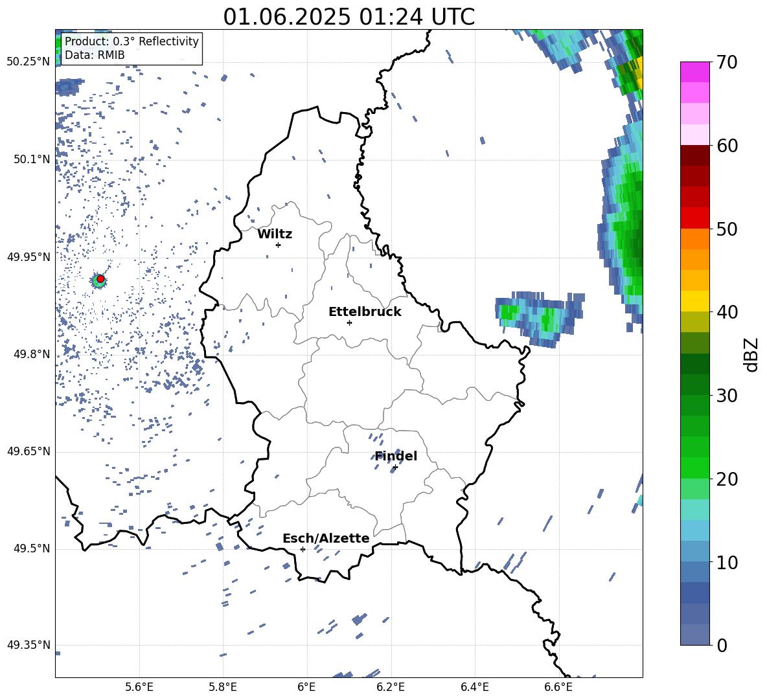This screenshot has height=700, width=767.
Task: Click the 40 value on the colorbar
Action: point(726,312)
